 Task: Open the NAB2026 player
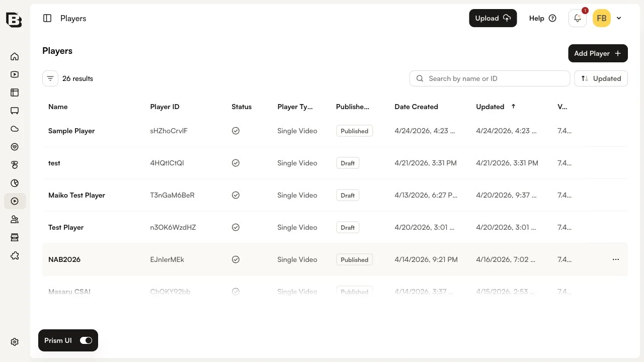coord(64,259)
